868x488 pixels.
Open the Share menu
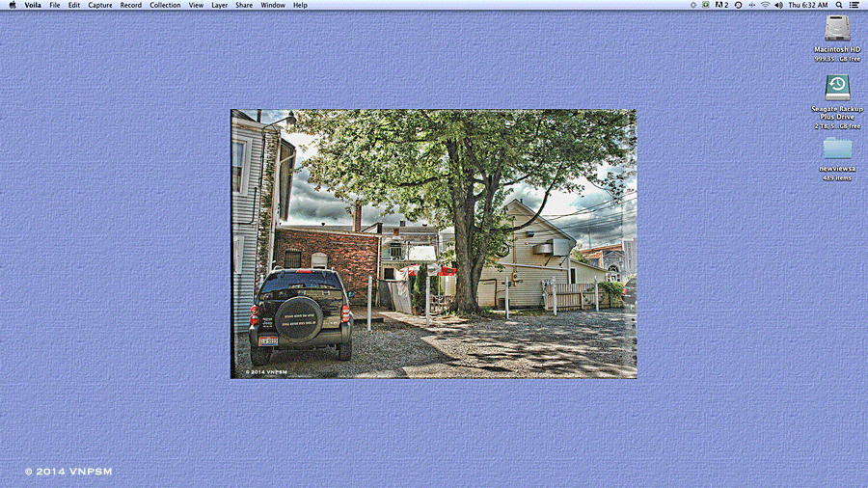[x=244, y=5]
